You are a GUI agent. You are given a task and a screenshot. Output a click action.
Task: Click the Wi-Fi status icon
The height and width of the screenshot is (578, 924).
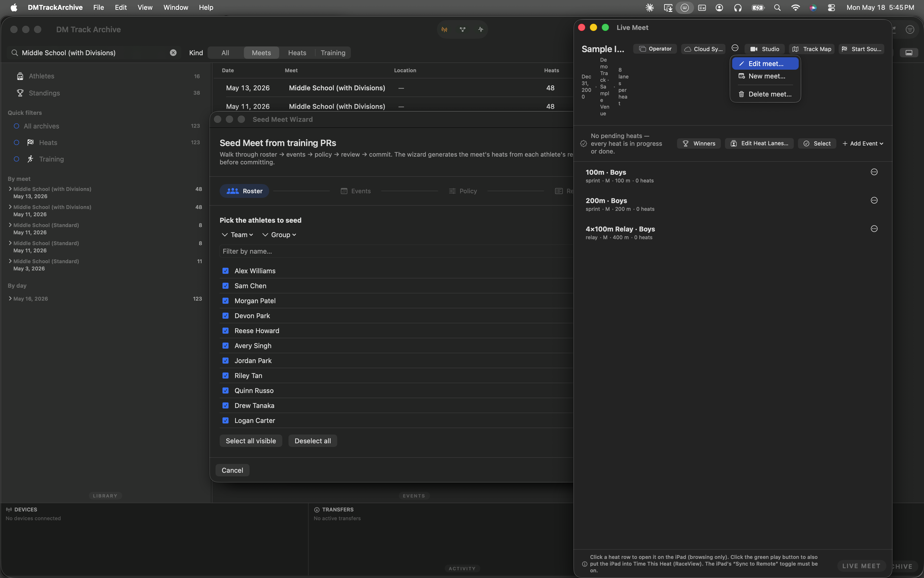(795, 8)
